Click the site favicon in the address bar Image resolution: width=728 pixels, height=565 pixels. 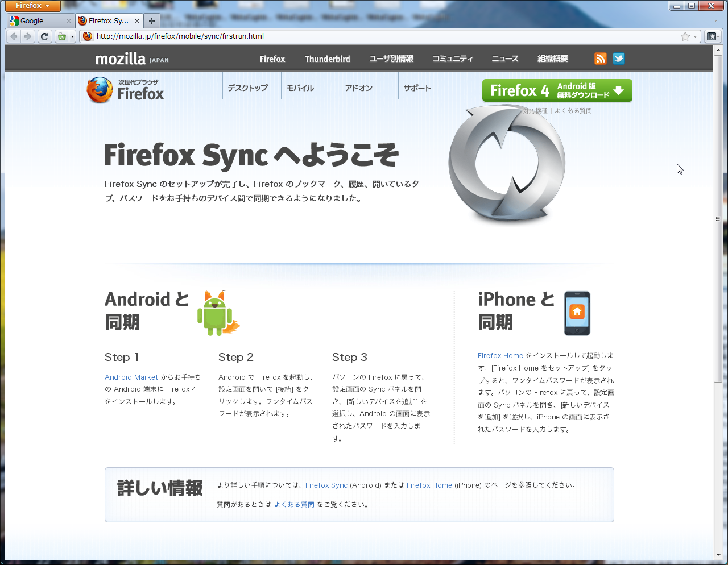pos(87,36)
